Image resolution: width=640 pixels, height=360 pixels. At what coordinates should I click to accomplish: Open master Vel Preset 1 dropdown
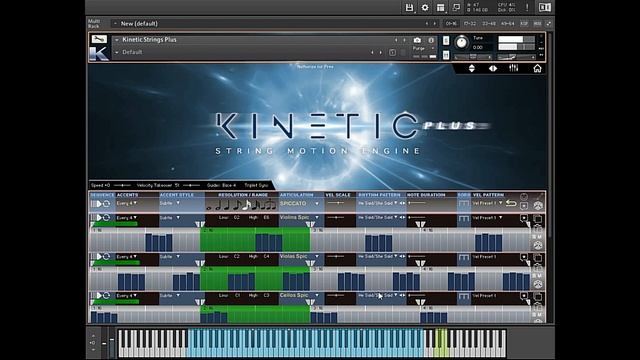tap(488, 203)
